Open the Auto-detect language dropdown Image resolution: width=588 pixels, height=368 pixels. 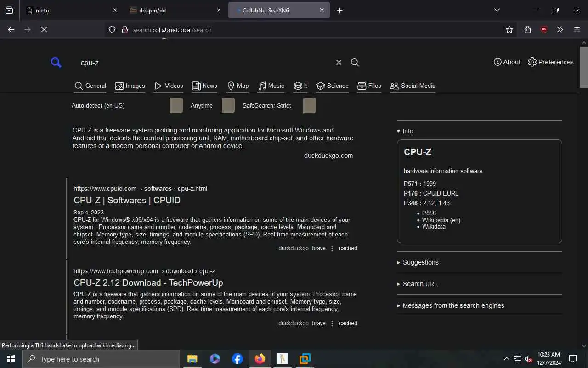pos(127,105)
